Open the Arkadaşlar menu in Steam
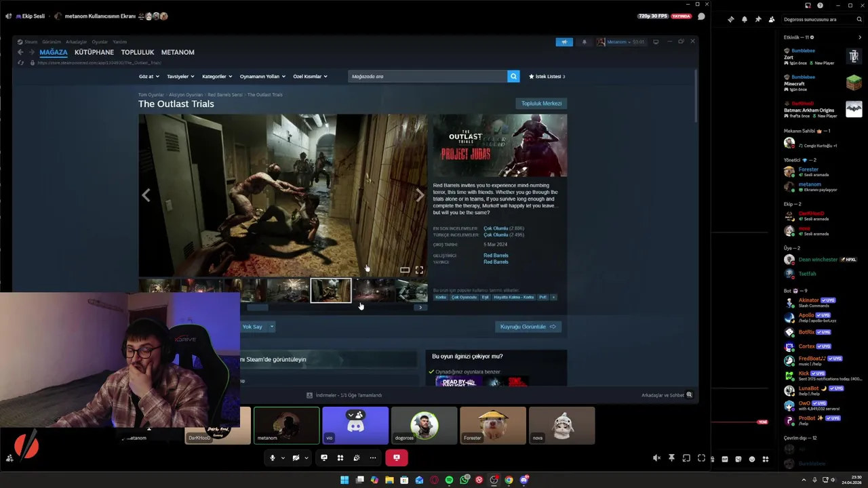868x488 pixels. coord(76,42)
